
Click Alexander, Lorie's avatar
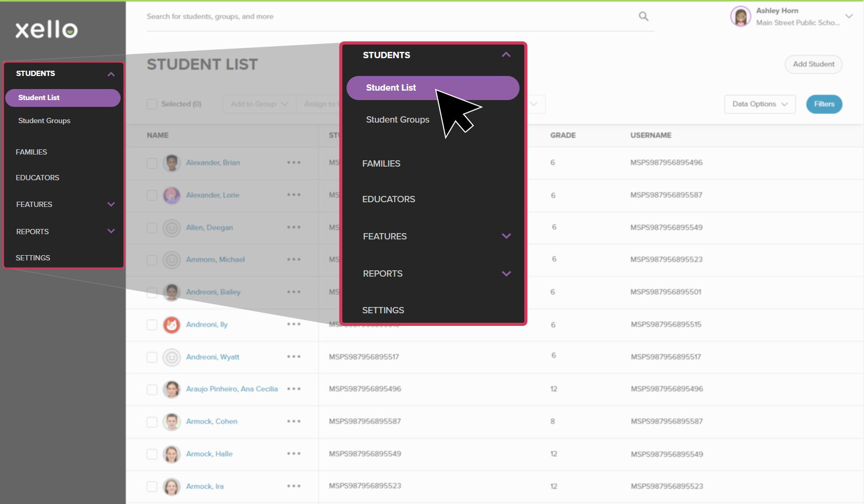click(x=171, y=195)
